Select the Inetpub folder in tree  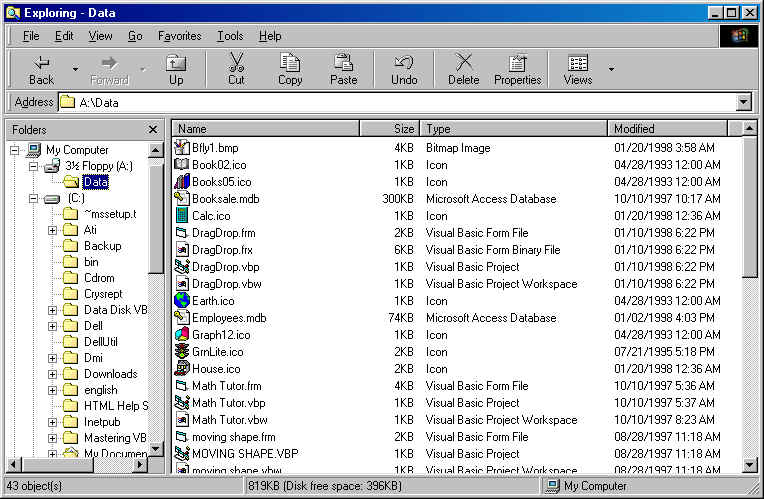tap(102, 422)
